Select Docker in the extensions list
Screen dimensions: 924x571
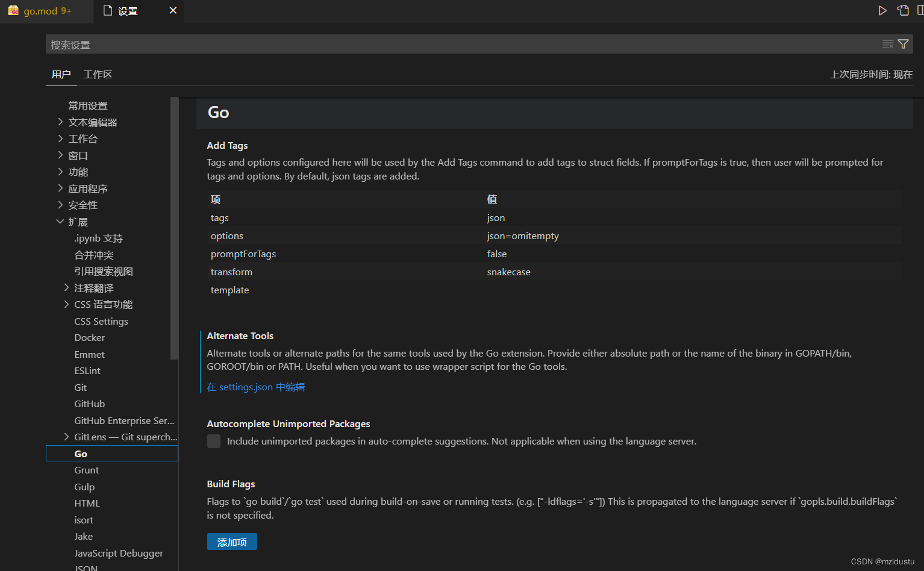tap(89, 337)
